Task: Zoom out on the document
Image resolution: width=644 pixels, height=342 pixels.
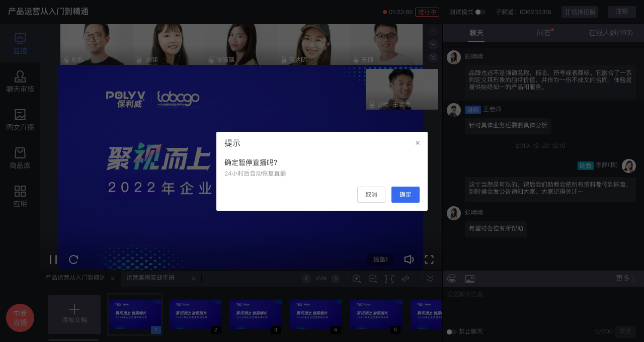Action: 373,279
